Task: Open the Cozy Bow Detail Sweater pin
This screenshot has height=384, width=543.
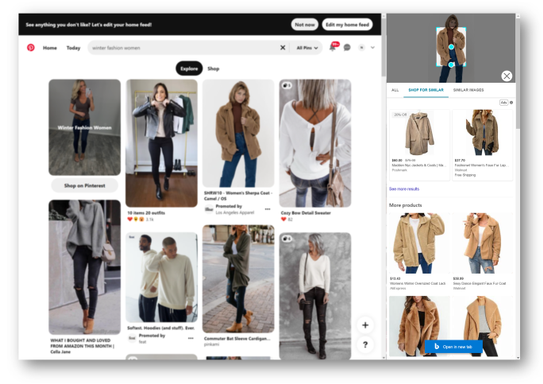Action: 315,143
